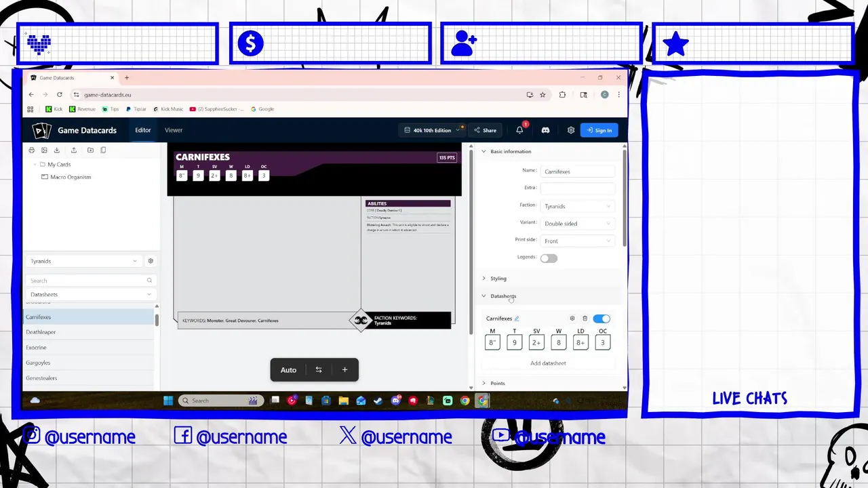The image size is (868, 488).
Task: Select Genestealers in the datasheet list
Action: pos(89,378)
